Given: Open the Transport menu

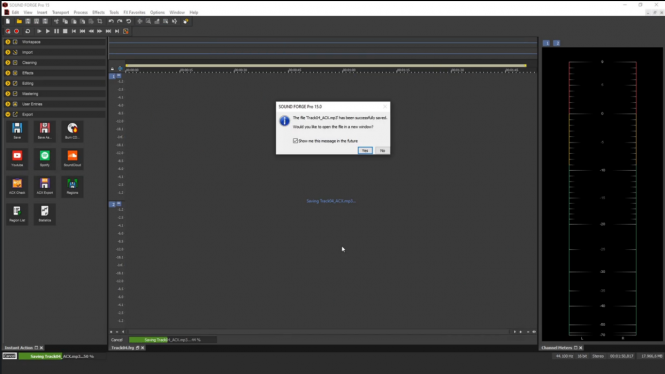Looking at the screenshot, I should pos(60,12).
